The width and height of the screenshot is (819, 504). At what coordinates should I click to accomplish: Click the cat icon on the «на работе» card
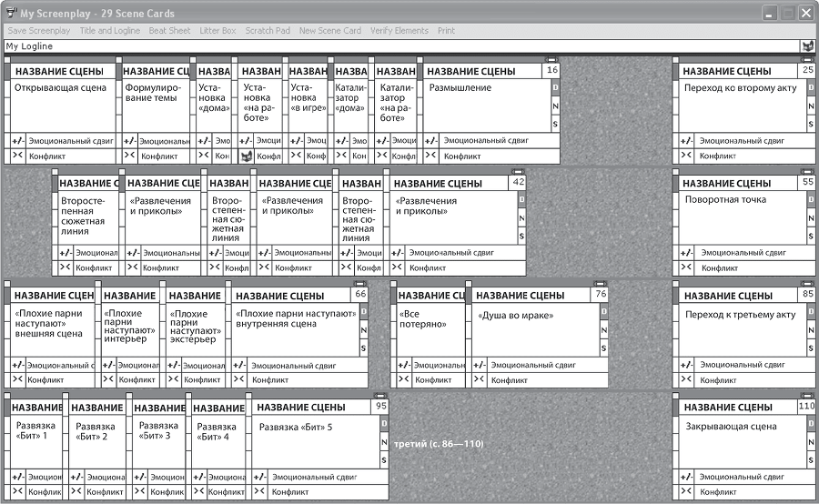coord(246,156)
